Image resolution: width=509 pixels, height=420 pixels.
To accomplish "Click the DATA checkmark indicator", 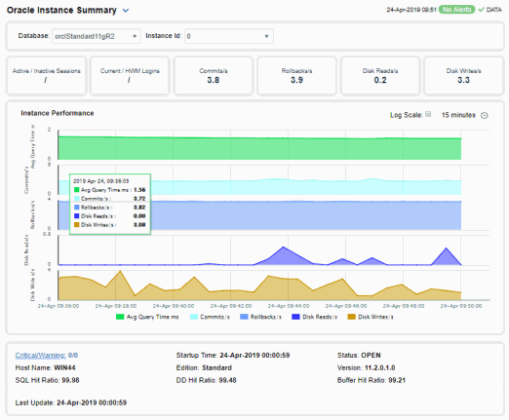I will [x=489, y=10].
